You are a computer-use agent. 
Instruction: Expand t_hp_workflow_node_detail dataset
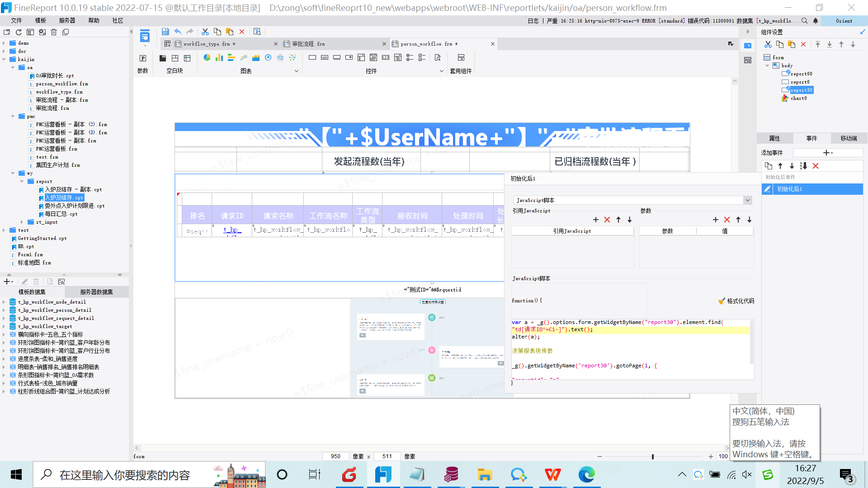point(4,302)
